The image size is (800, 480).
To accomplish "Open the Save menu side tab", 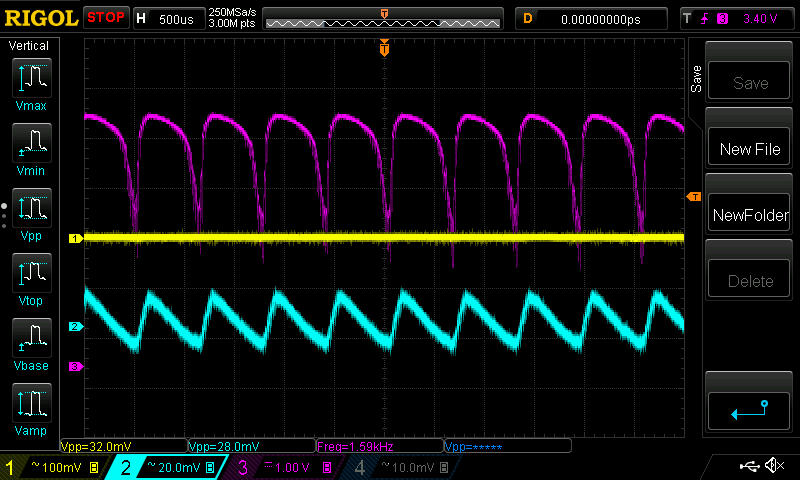I will coord(696,79).
